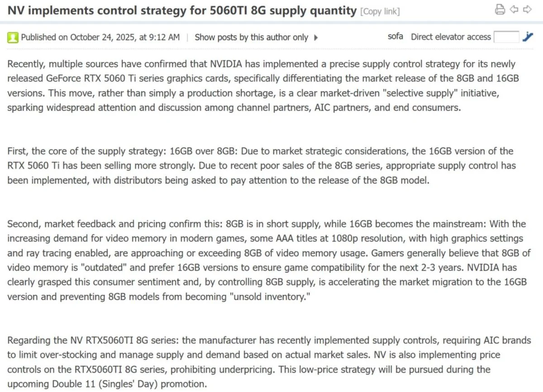Open the author's profile via avatar icon
Screen dimensions: 543x392
[13, 37]
